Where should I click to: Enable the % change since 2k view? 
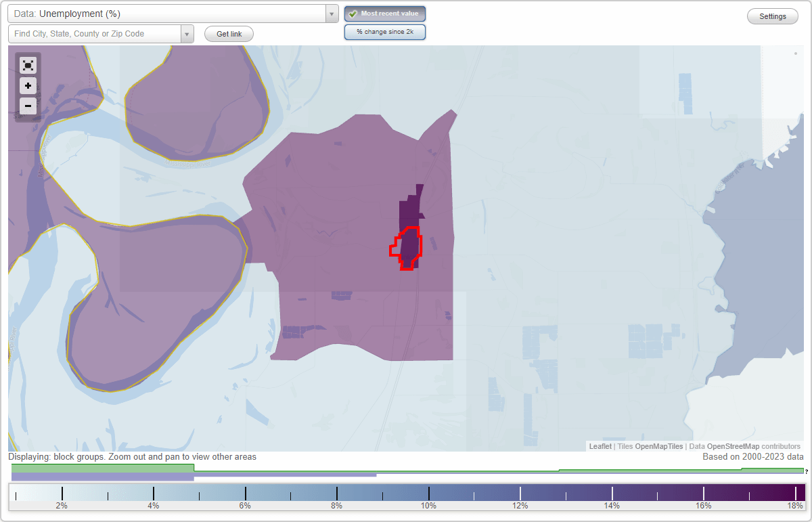click(x=384, y=31)
